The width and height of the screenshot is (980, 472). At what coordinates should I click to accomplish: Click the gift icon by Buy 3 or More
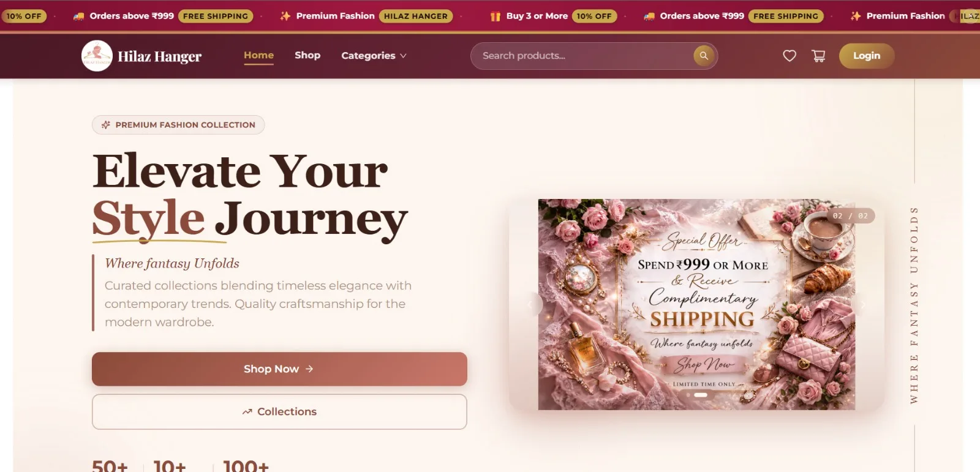pos(496,17)
